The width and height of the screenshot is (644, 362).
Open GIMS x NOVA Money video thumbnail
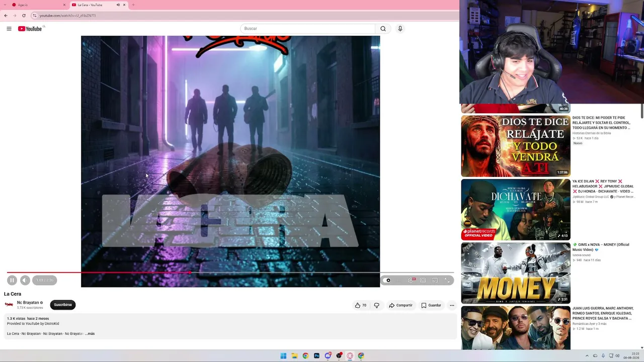(516, 273)
